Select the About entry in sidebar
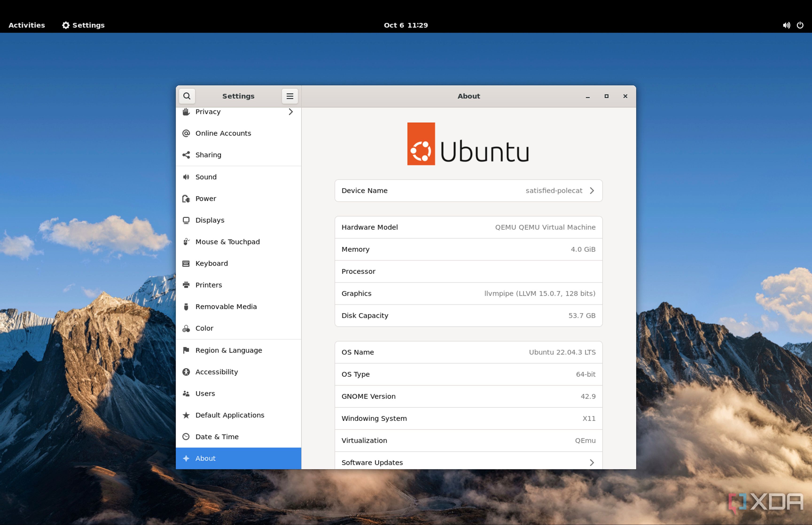This screenshot has width=812, height=525. click(238, 458)
